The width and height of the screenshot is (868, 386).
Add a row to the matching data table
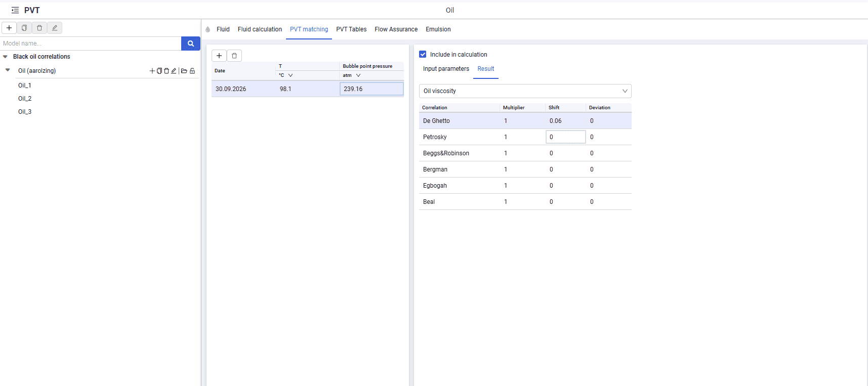click(x=219, y=56)
